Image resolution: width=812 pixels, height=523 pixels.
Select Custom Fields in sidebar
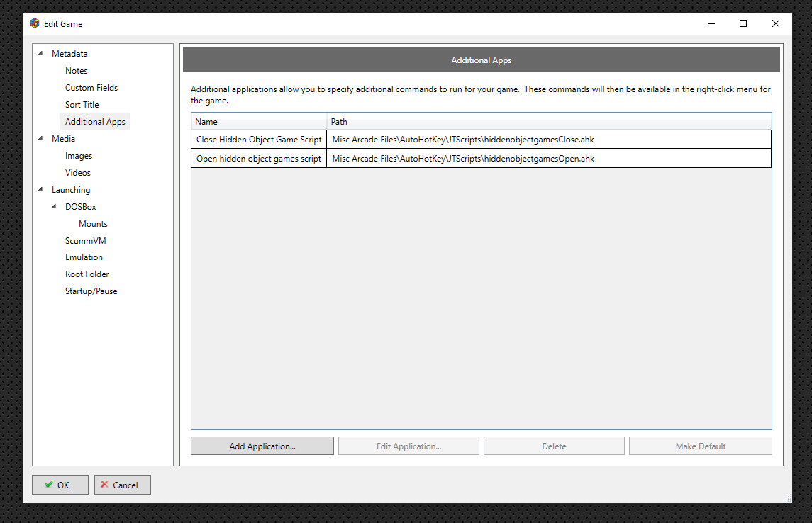pyautogui.click(x=91, y=88)
